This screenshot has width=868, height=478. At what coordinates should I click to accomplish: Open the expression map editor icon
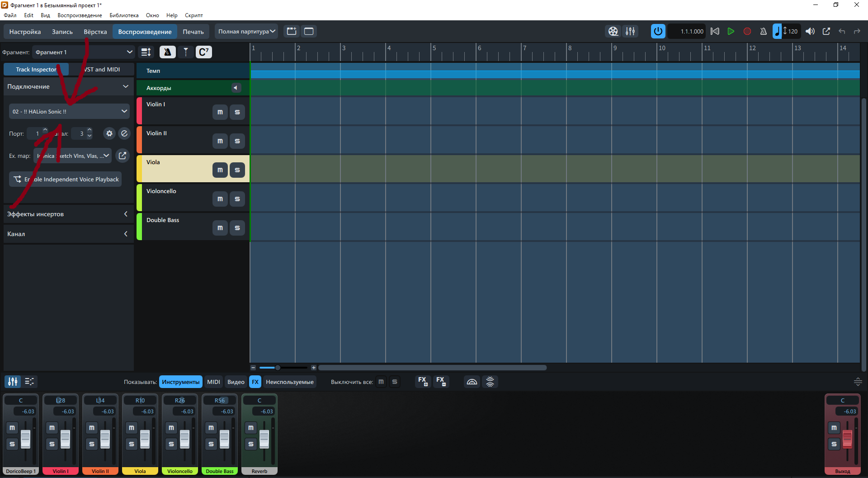pos(123,156)
